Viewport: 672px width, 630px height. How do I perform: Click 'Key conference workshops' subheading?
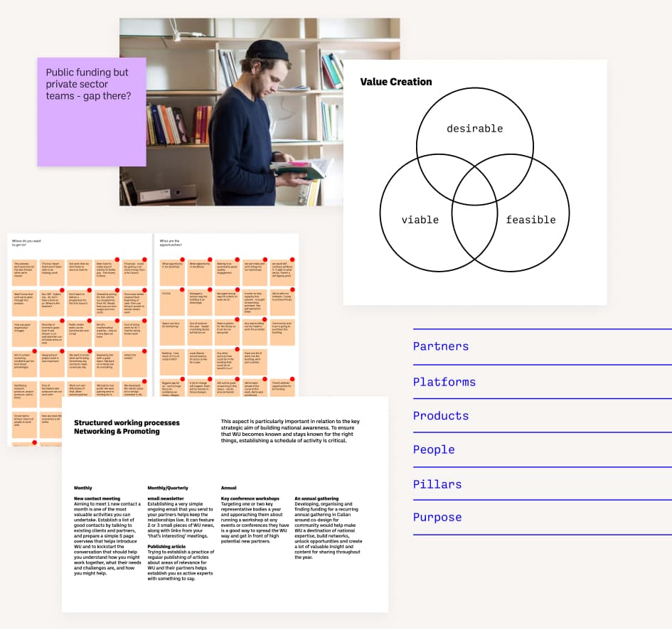pyautogui.click(x=250, y=498)
